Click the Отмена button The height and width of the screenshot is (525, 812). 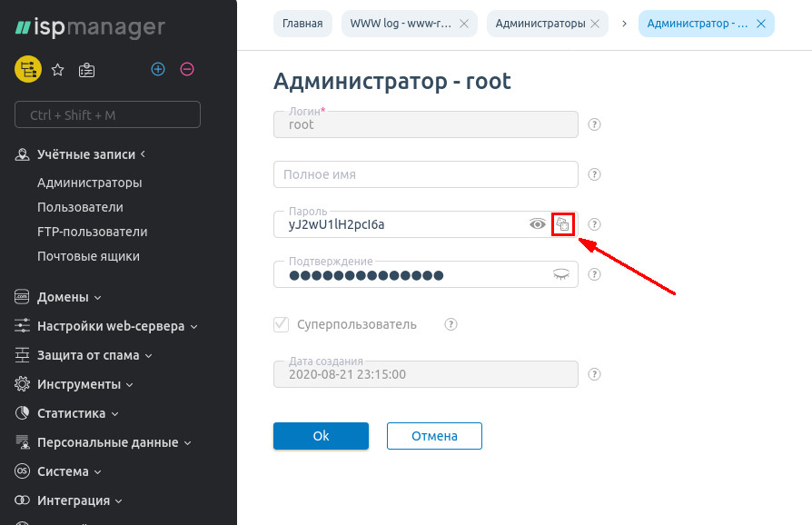[434, 436]
